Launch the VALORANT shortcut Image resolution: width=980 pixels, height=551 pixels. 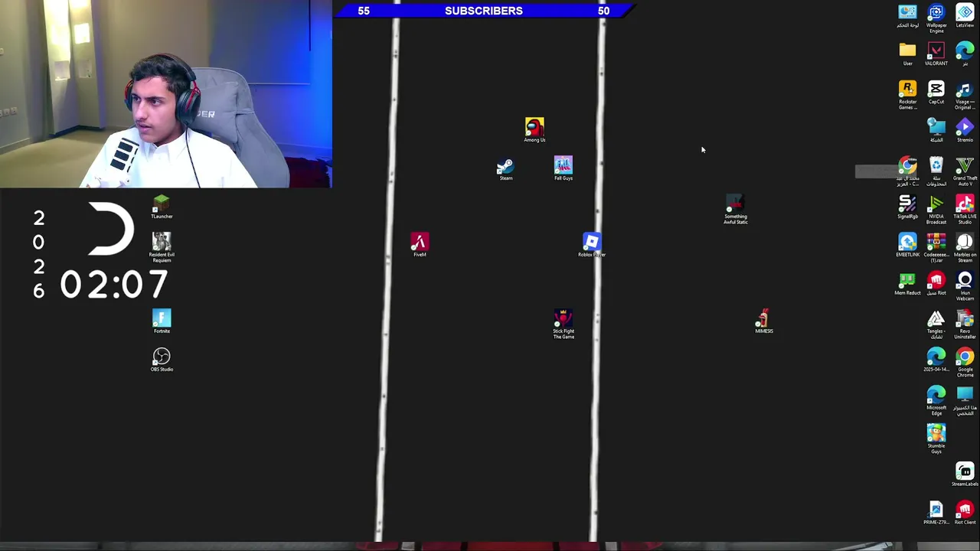coord(936,54)
